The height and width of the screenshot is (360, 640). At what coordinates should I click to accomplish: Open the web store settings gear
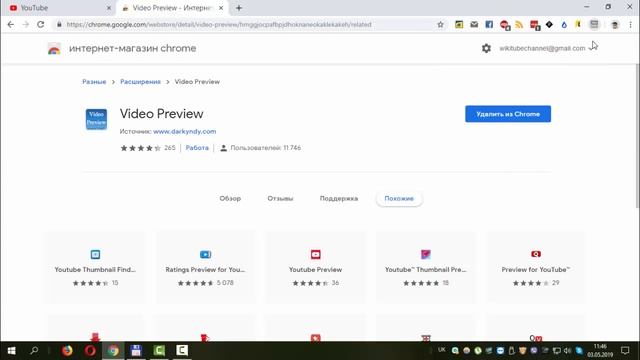coord(486,48)
